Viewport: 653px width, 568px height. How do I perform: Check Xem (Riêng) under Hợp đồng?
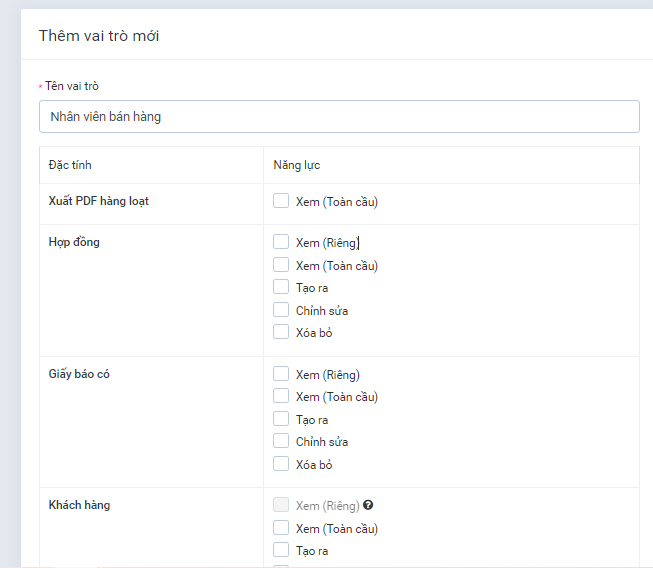[281, 242]
